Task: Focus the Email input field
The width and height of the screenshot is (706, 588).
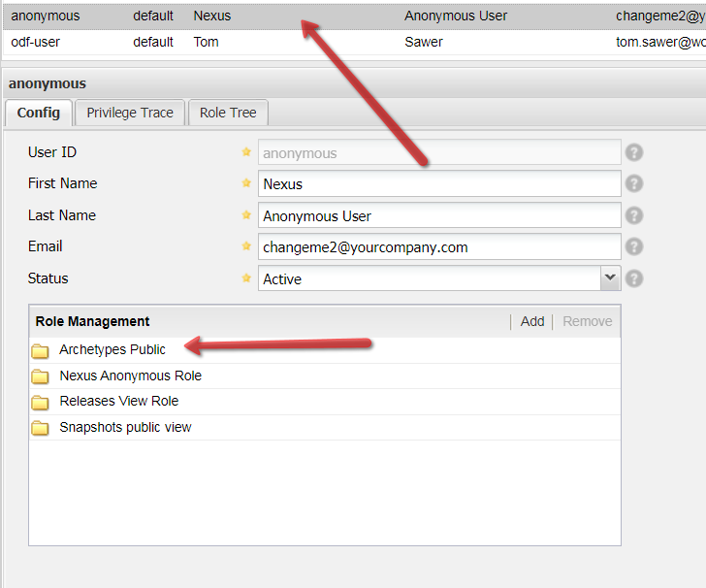Action: click(x=439, y=246)
